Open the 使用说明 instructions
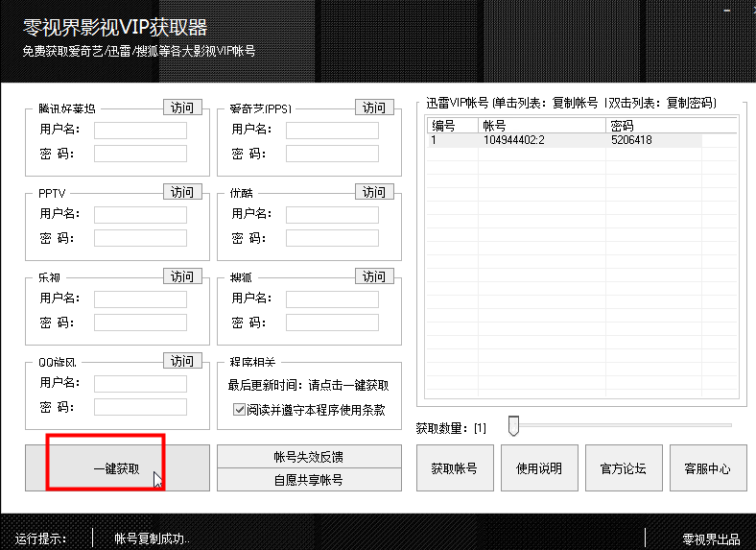756x550 pixels. pyautogui.click(x=539, y=468)
